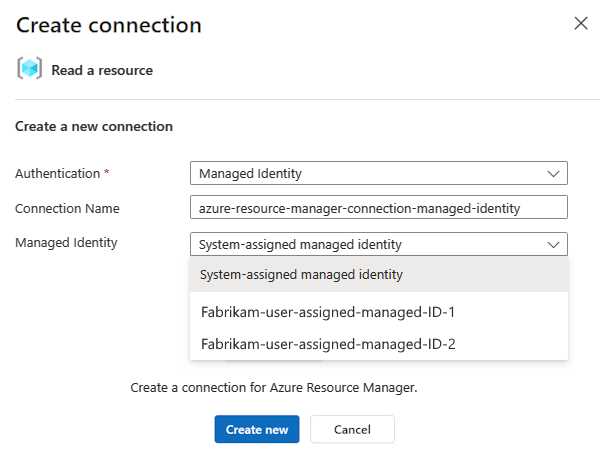Open the Authentication dropdown

(x=379, y=173)
